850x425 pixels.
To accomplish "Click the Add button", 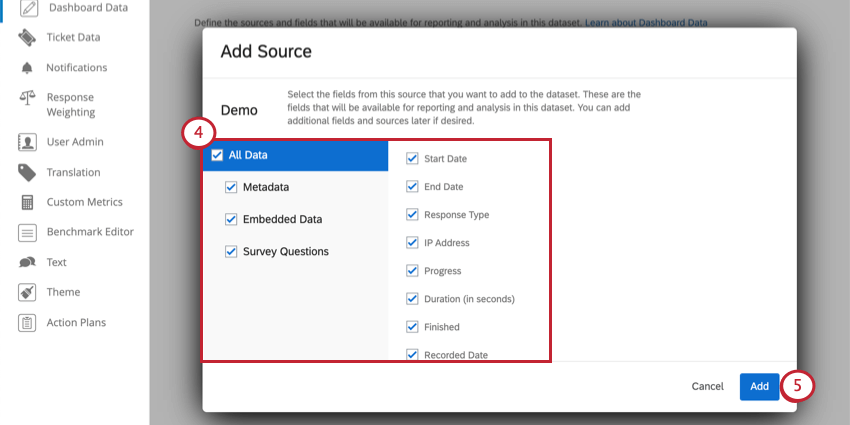I will 759,387.
